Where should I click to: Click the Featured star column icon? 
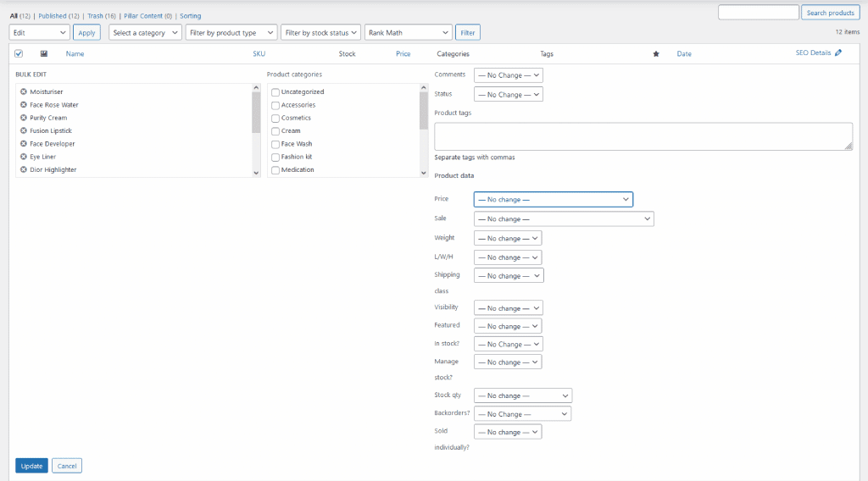[x=656, y=53]
